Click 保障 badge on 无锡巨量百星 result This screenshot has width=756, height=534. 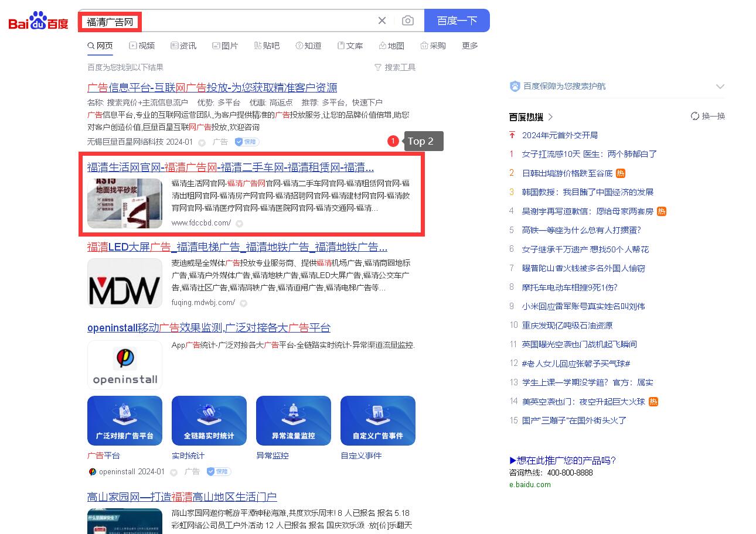coord(247,142)
